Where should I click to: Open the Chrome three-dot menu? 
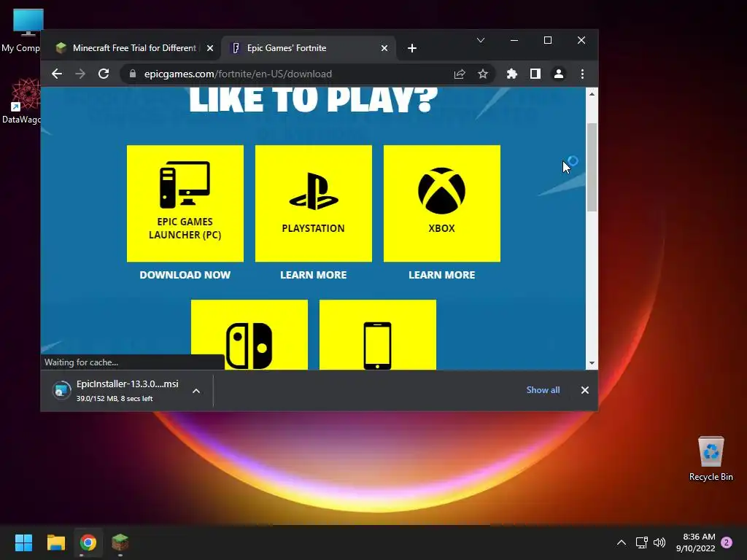tap(582, 74)
